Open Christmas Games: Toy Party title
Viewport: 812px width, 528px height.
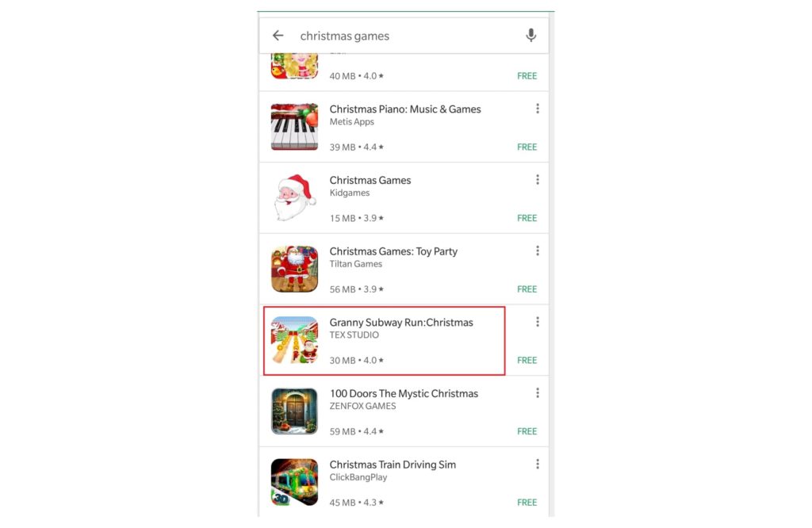[393, 251]
